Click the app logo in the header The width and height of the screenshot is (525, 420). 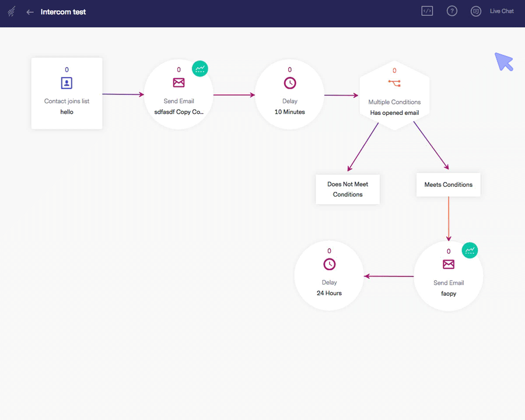point(12,12)
